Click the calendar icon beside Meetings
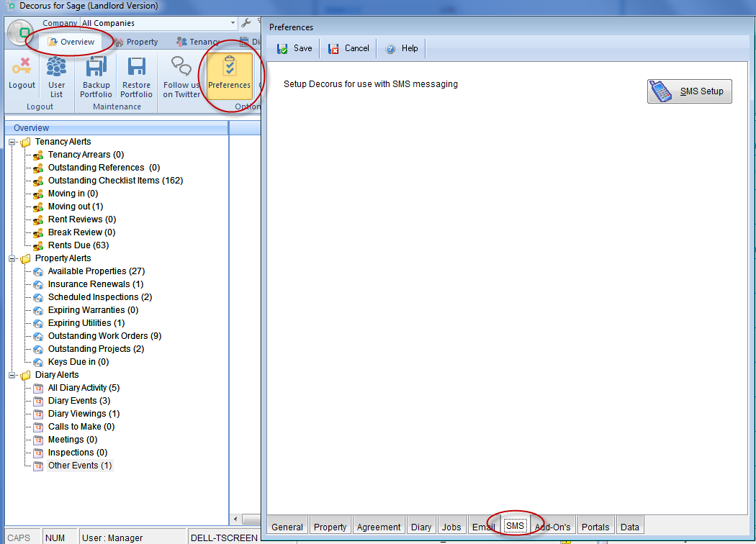This screenshot has width=756, height=544. click(38, 440)
